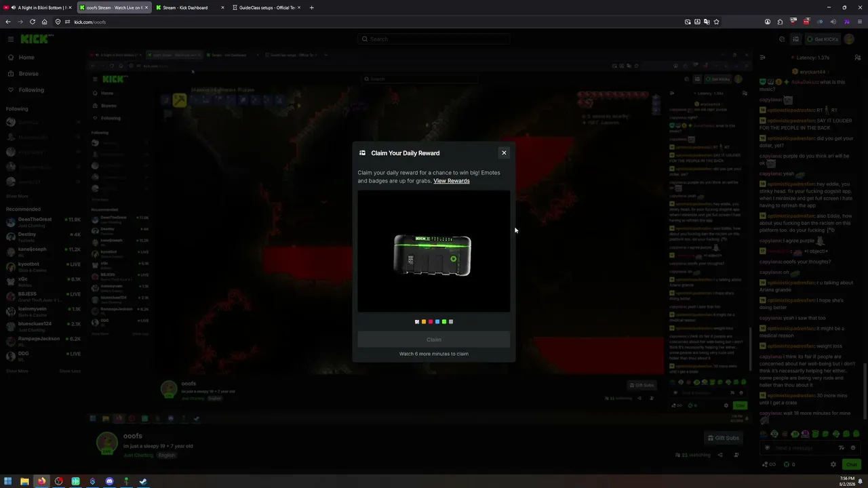Go to the Kick logo home
868x488 pixels.
click(37, 39)
